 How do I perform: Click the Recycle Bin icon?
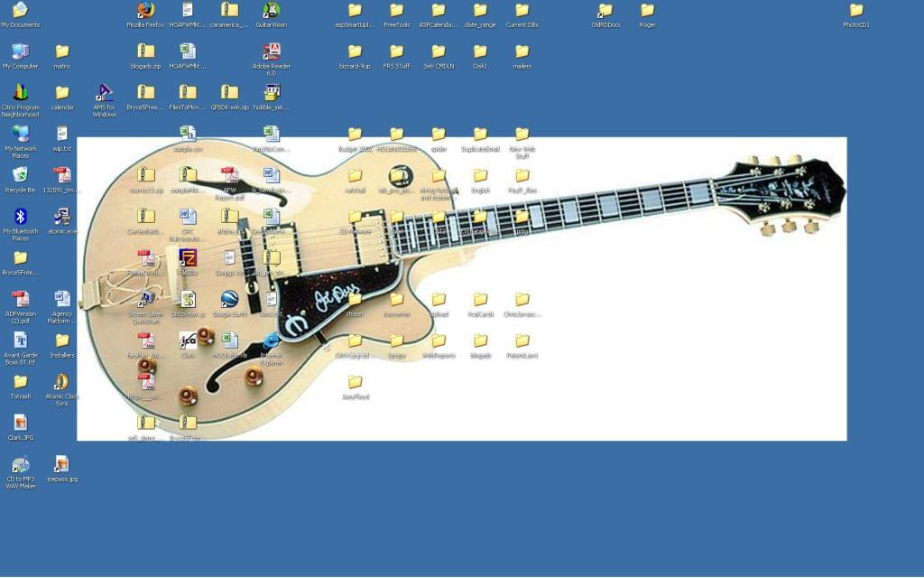click(20, 175)
